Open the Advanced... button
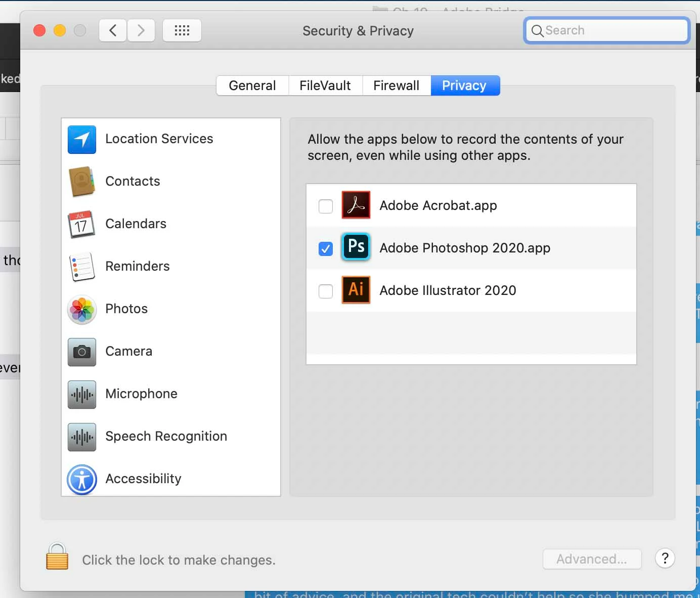The image size is (700, 598). [x=592, y=559]
